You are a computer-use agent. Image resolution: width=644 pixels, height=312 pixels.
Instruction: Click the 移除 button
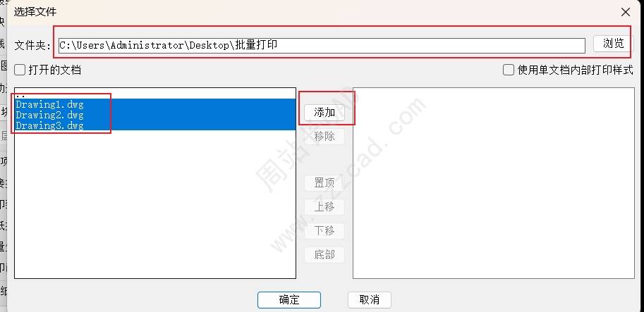click(324, 136)
